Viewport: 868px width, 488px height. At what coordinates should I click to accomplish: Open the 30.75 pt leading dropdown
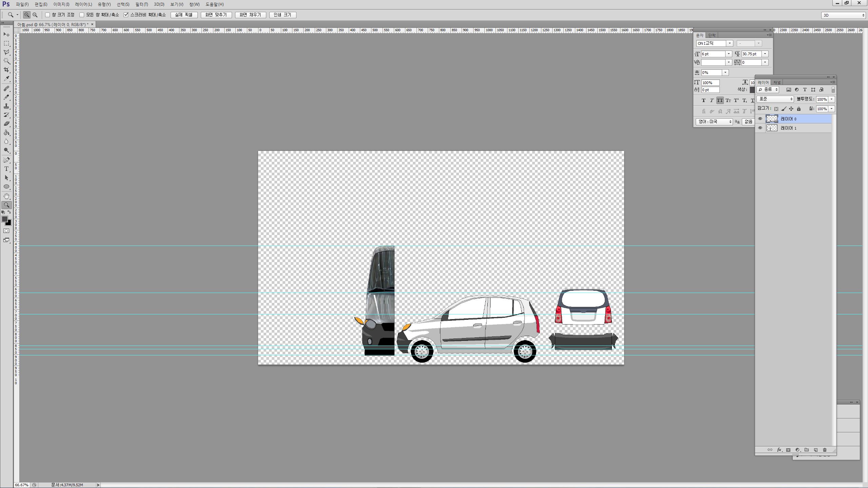[x=765, y=54]
